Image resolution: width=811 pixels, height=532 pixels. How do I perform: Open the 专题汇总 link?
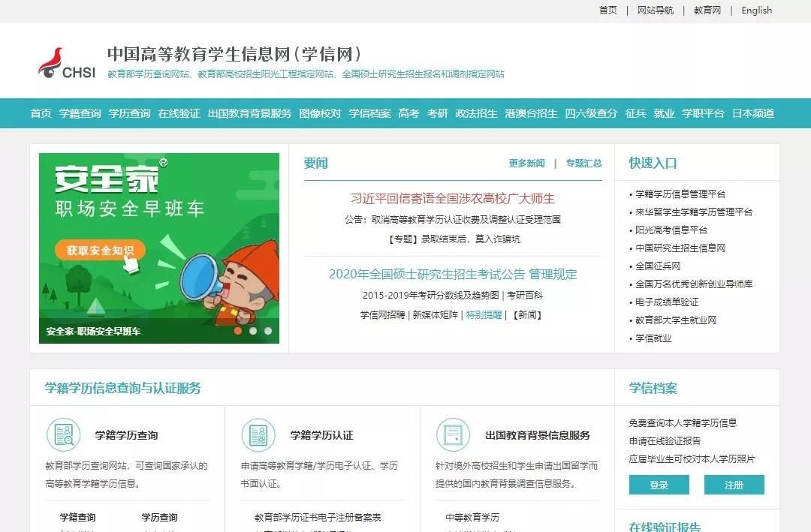583,163
